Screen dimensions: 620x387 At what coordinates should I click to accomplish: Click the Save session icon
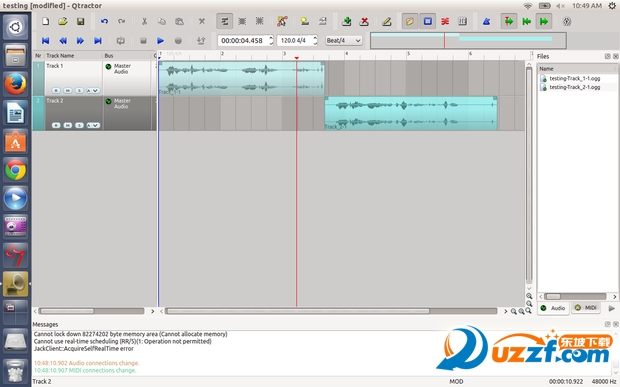point(81,21)
